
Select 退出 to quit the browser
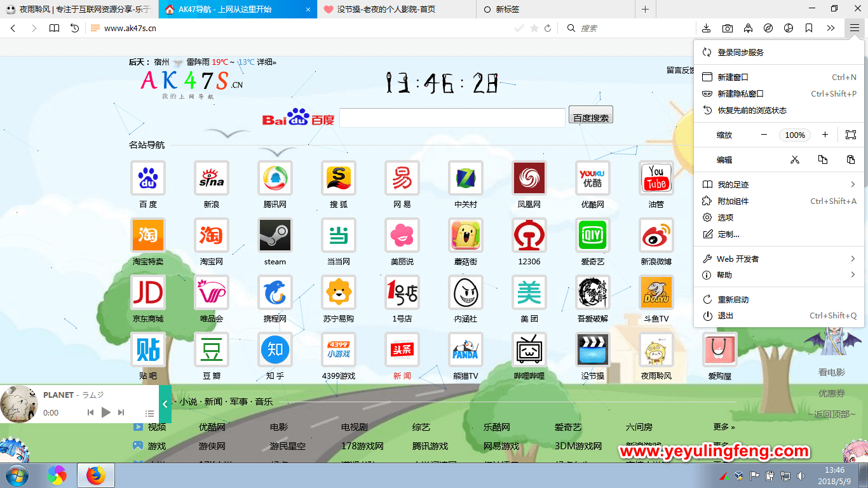779,315
